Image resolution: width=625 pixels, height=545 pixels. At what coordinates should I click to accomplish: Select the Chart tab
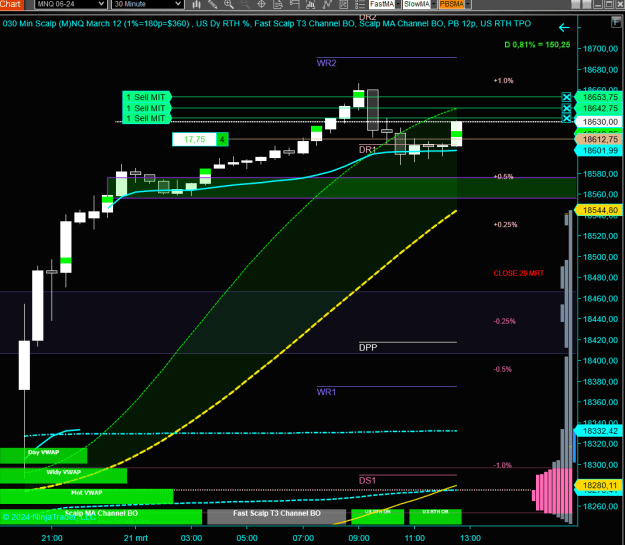click(12, 4)
